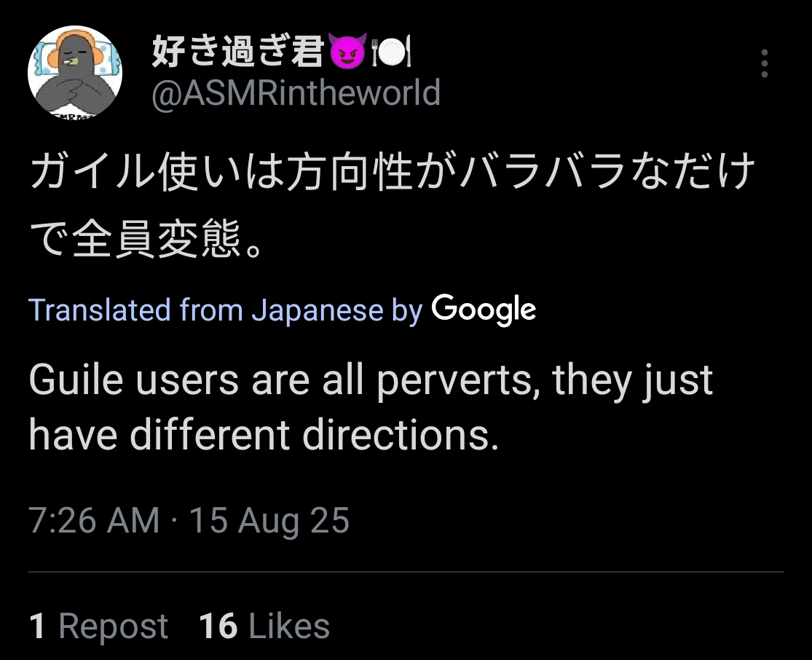Click the display name 好き過ぎ君

coord(237,53)
